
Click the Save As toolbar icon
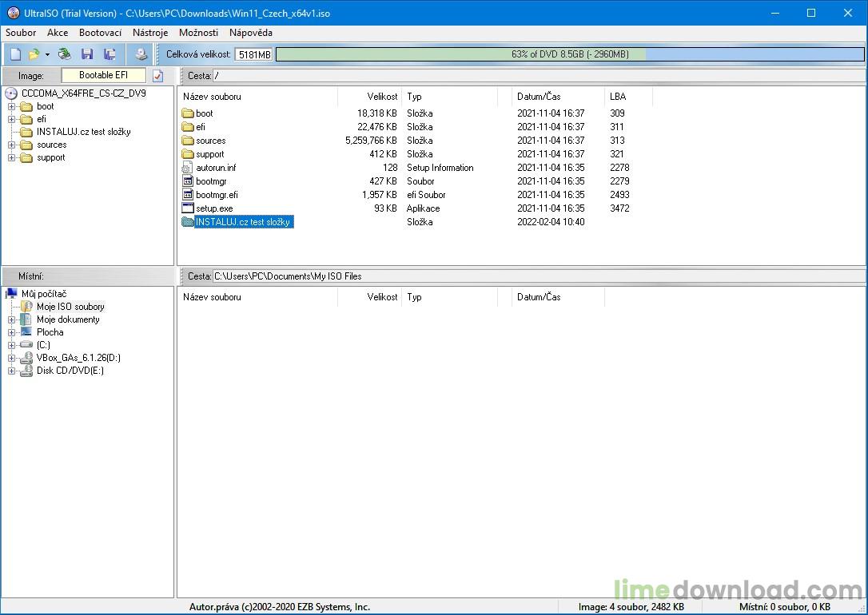point(109,54)
